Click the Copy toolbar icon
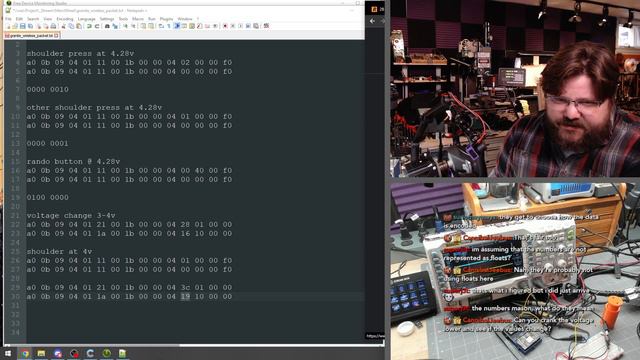The width and height of the screenshot is (640, 360). coord(71,26)
